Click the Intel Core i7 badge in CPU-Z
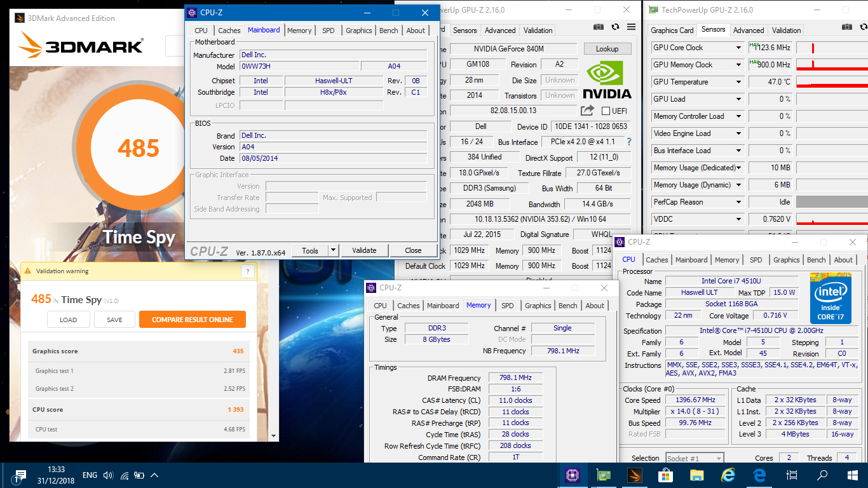 831,298
